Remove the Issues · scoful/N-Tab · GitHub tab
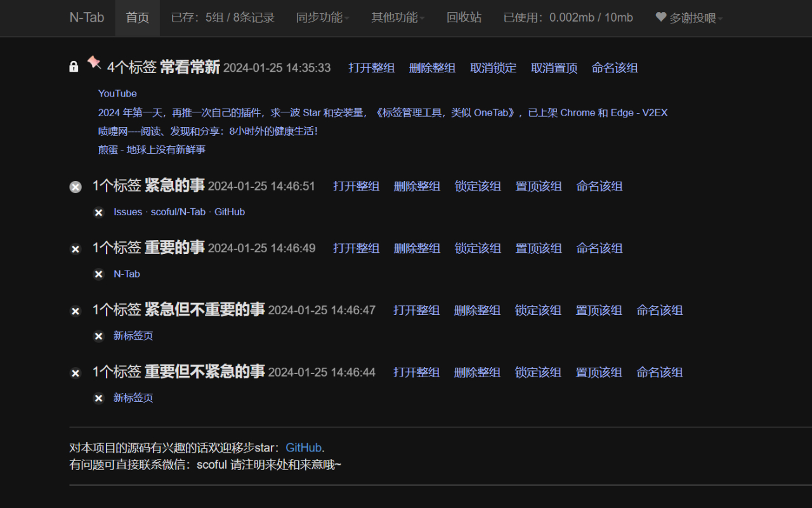 [x=99, y=212]
